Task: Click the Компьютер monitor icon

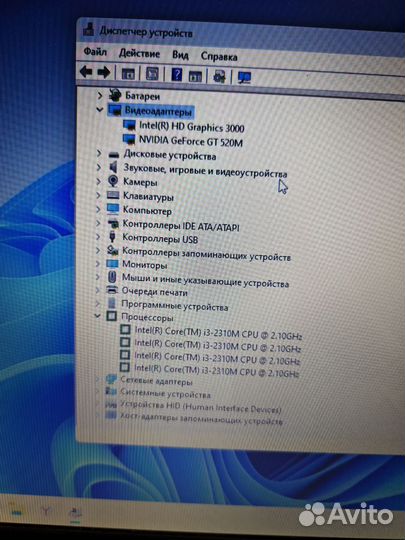Action: pyautogui.click(x=113, y=209)
